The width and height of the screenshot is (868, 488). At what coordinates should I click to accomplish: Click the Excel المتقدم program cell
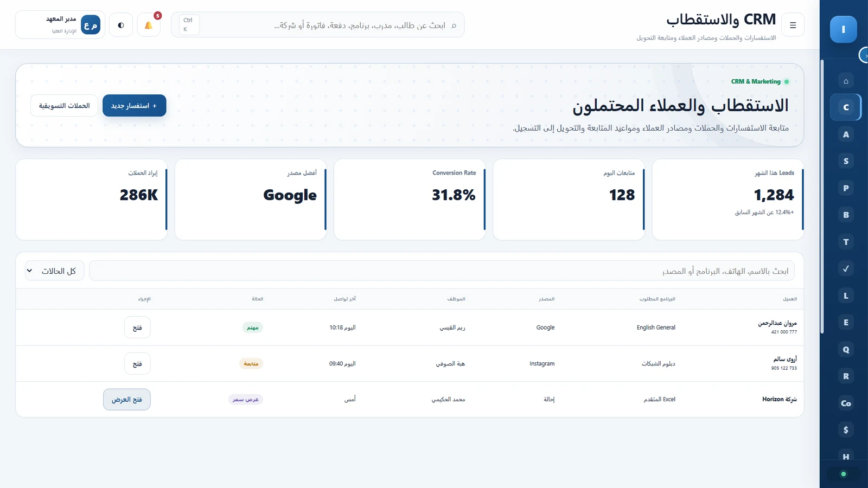click(x=659, y=400)
